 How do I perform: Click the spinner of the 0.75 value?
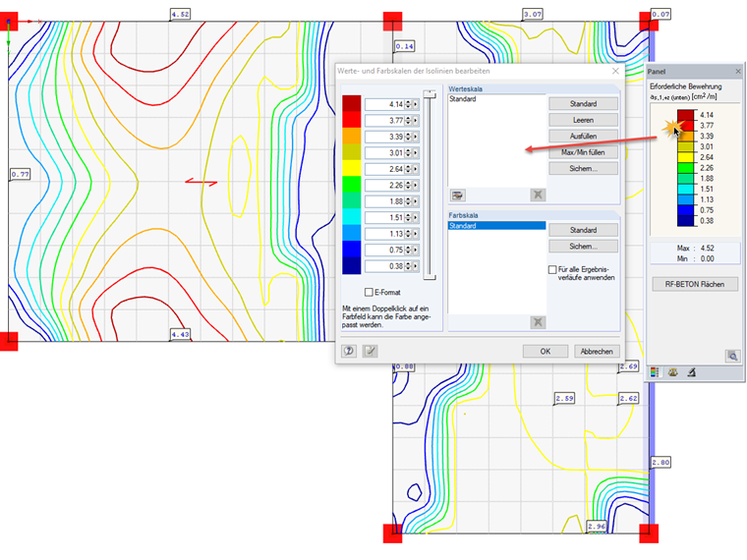click(408, 250)
